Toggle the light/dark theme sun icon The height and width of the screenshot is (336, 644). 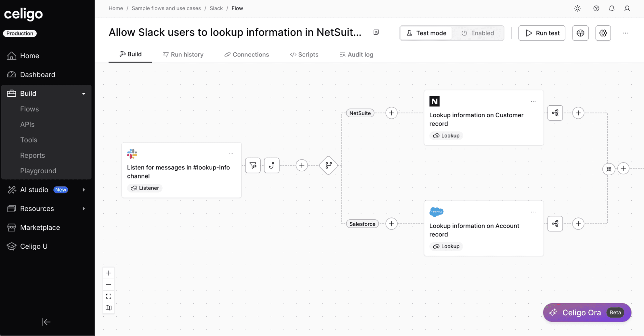577,8
